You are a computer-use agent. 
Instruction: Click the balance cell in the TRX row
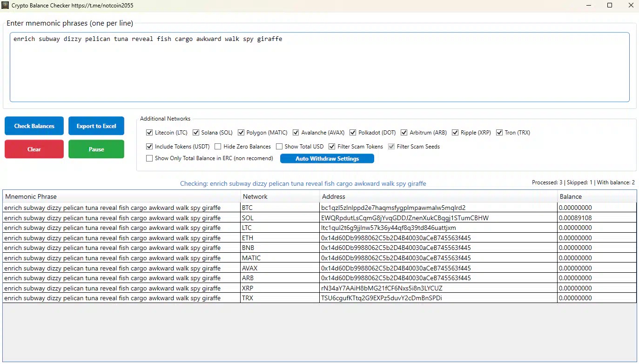(x=597, y=298)
